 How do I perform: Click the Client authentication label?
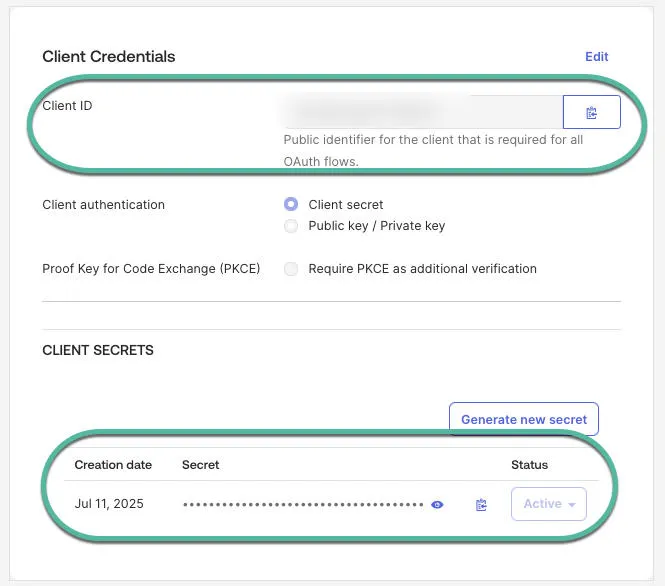click(103, 205)
